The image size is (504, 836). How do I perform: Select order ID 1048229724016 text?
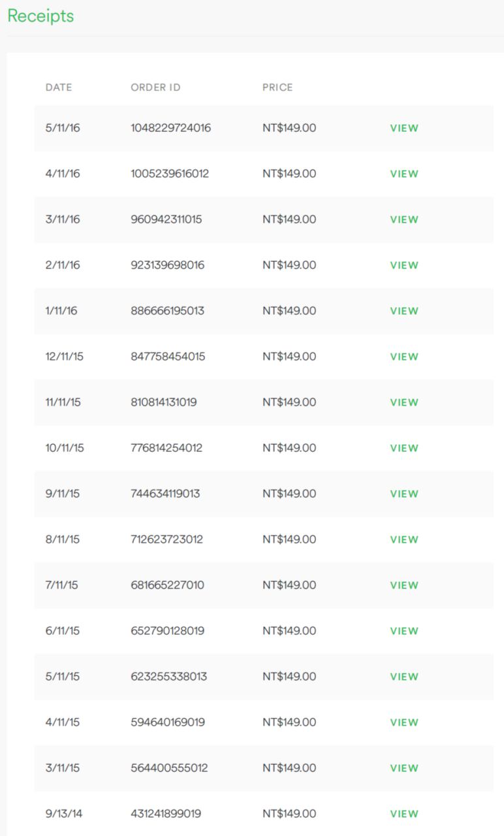tap(170, 128)
